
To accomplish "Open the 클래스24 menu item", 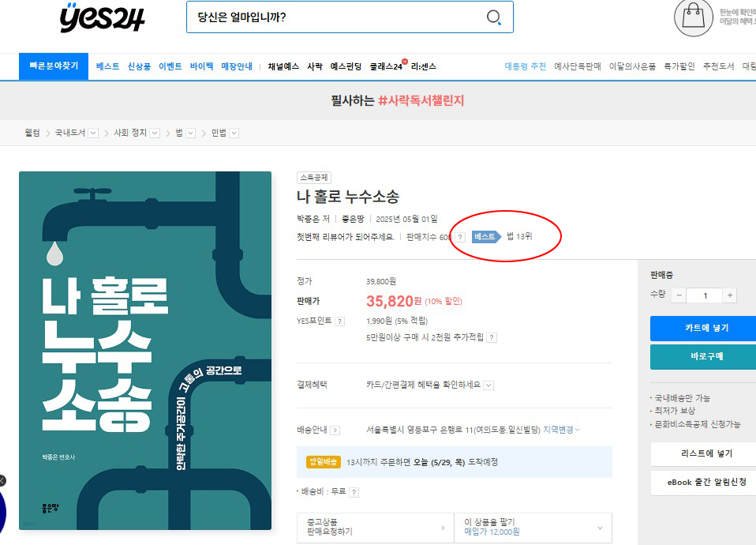I will point(386,66).
